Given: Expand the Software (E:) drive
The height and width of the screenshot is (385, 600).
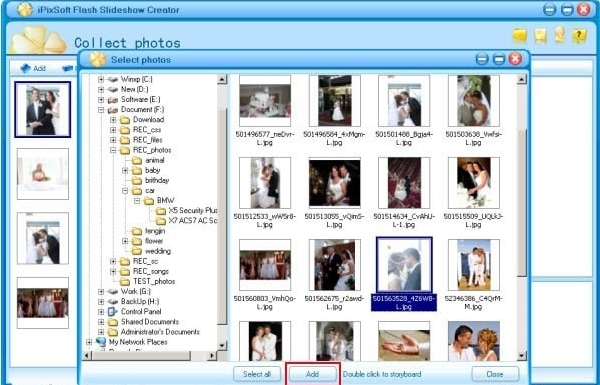Looking at the screenshot, I should coord(101,100).
